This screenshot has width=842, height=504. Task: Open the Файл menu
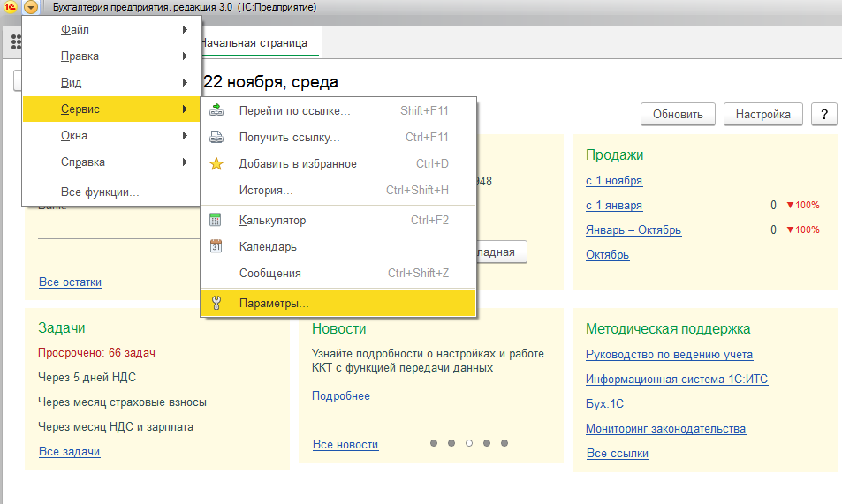tap(111, 29)
